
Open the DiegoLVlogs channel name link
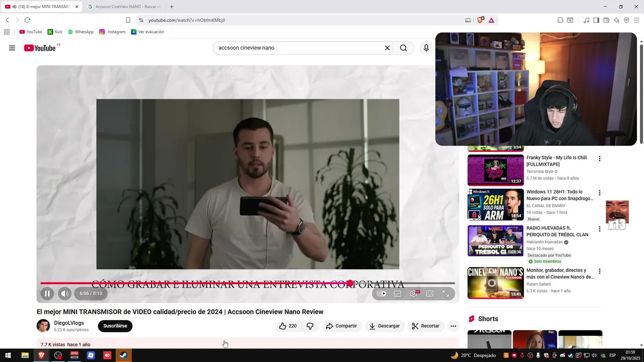[69, 323]
